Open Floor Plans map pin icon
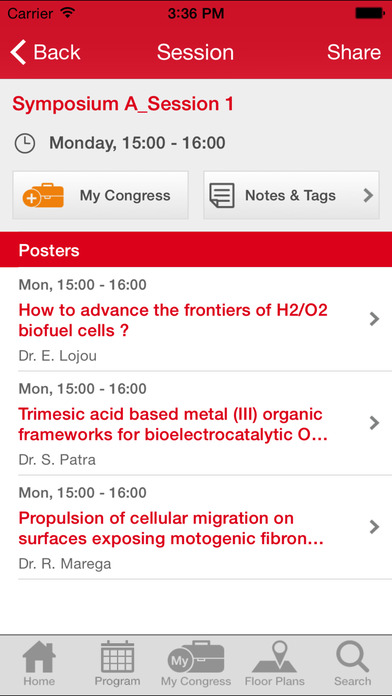392x696 pixels. point(274,657)
